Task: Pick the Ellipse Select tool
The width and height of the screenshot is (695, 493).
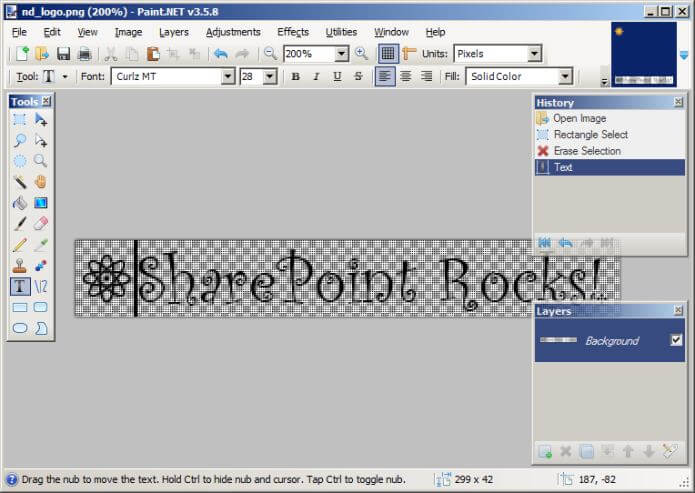Action: 20,161
